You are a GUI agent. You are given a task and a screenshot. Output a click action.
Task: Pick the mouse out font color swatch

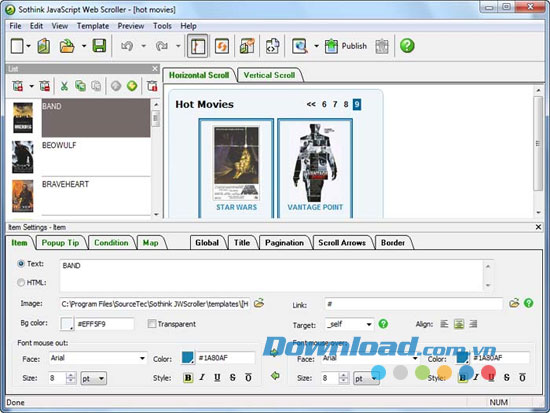188,358
